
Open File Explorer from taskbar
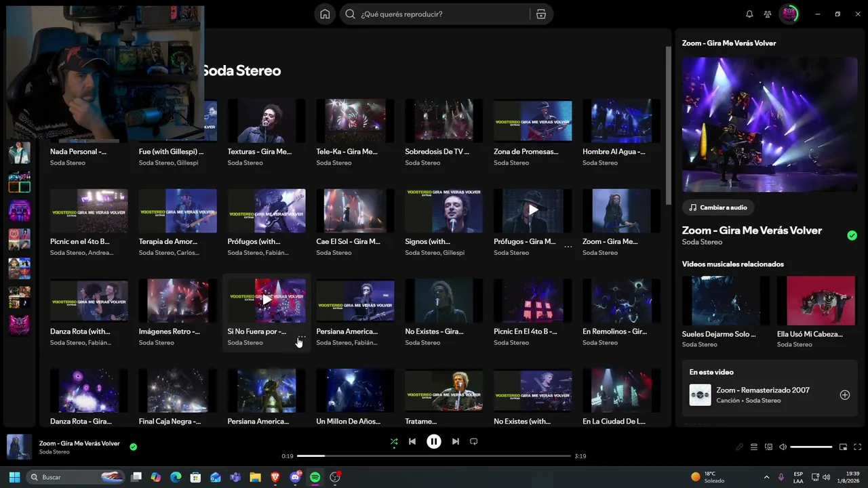pyautogui.click(x=255, y=477)
